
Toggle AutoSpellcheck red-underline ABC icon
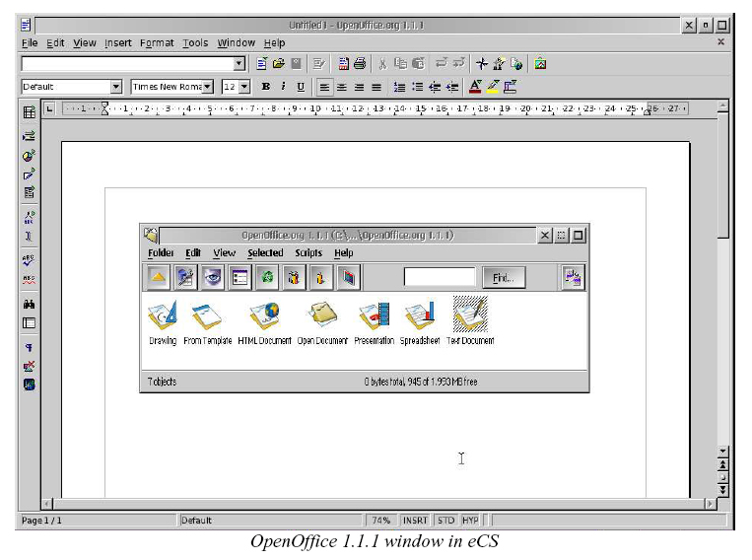pyautogui.click(x=29, y=279)
